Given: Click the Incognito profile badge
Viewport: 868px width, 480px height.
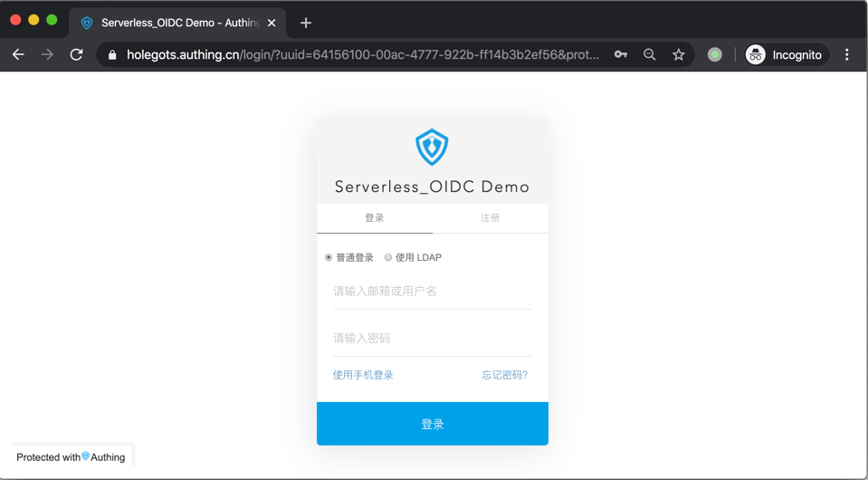Looking at the screenshot, I should point(784,54).
